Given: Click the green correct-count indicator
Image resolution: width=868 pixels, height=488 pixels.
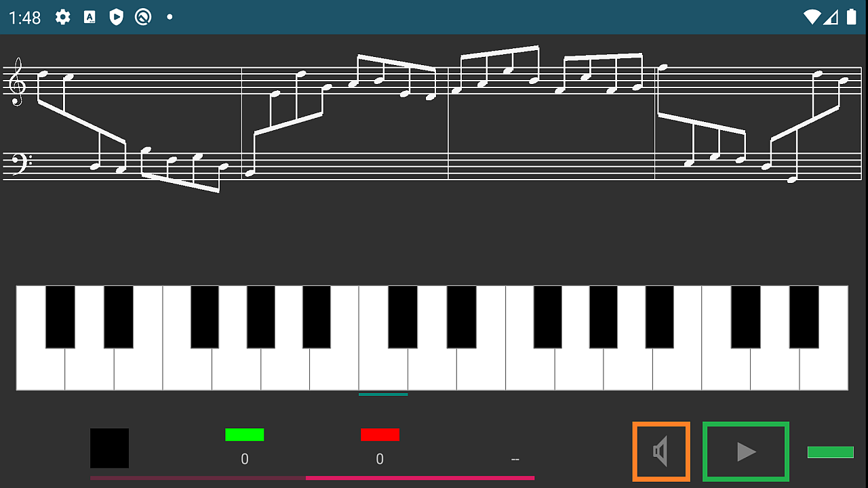Looking at the screenshot, I should 245,434.
